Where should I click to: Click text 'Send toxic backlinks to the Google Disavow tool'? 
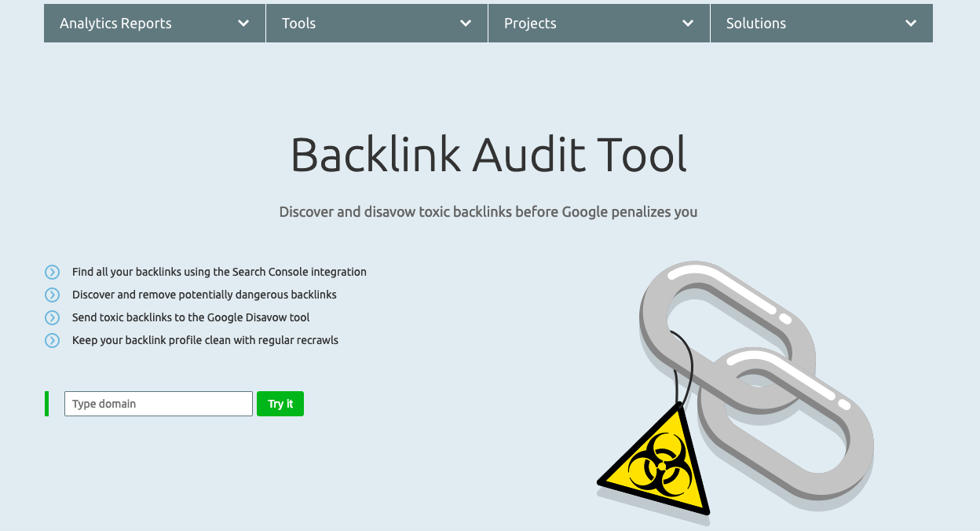[191, 317]
